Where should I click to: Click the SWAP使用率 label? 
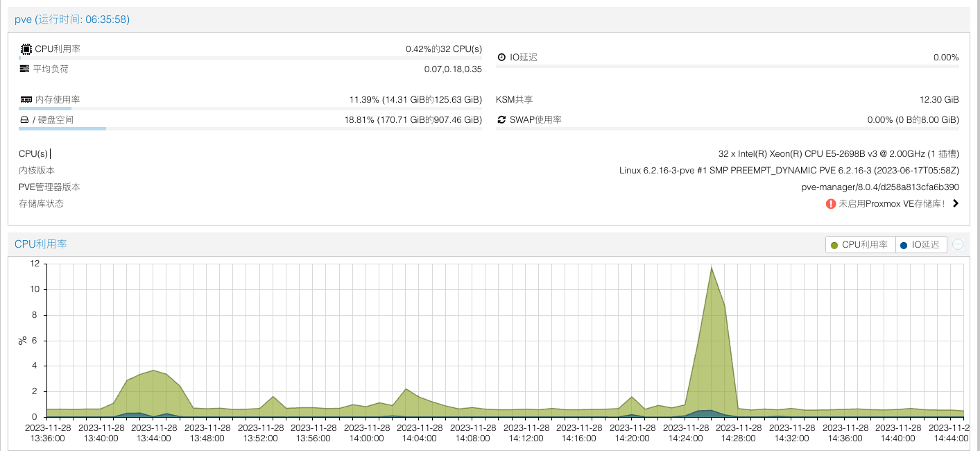pos(535,120)
